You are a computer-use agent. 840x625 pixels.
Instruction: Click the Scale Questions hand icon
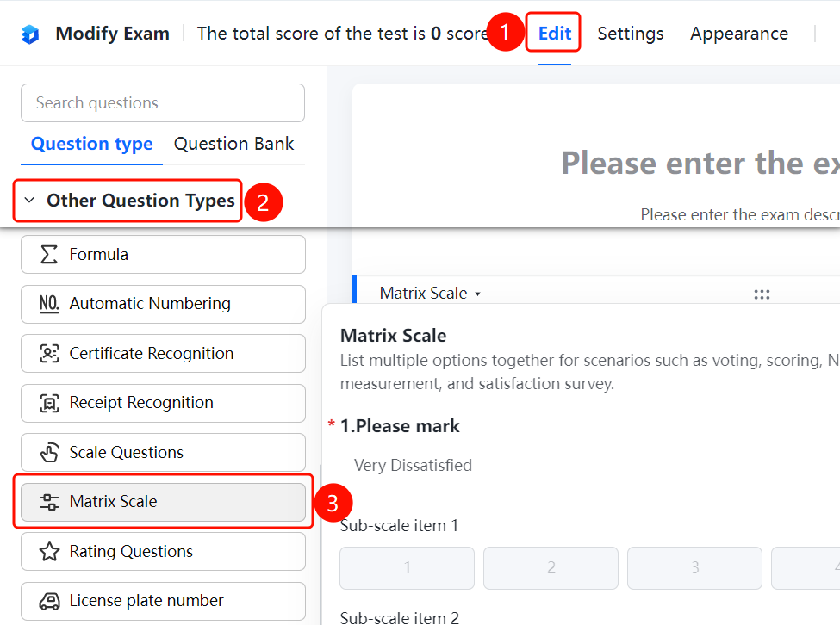tap(49, 452)
